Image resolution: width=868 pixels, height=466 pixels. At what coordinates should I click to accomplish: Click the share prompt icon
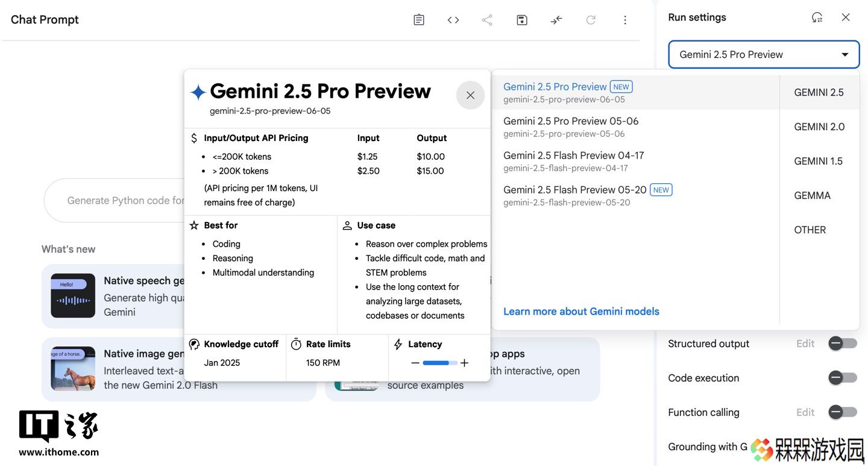[487, 20]
